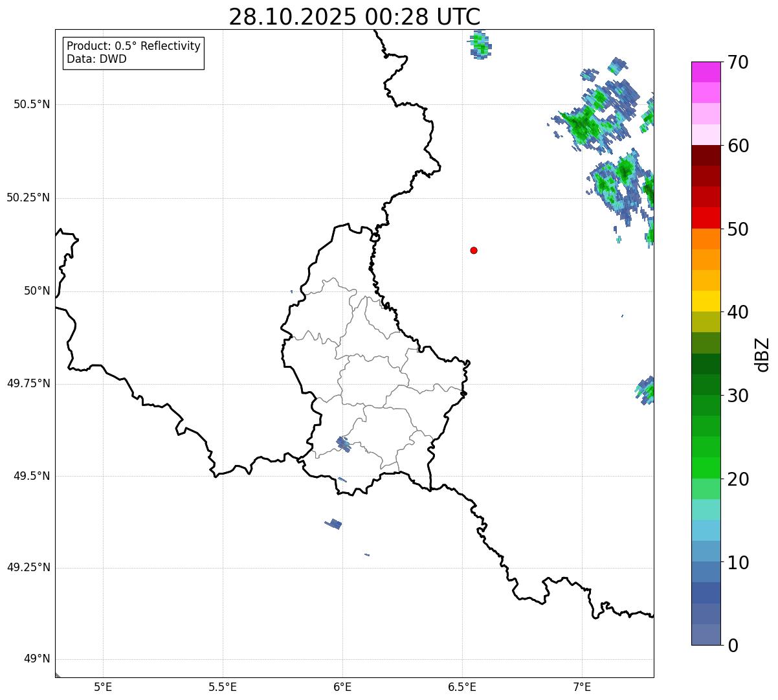Click the blue radar echo inside Luxembourg near 6°E
The image size is (778, 700).
(x=344, y=444)
